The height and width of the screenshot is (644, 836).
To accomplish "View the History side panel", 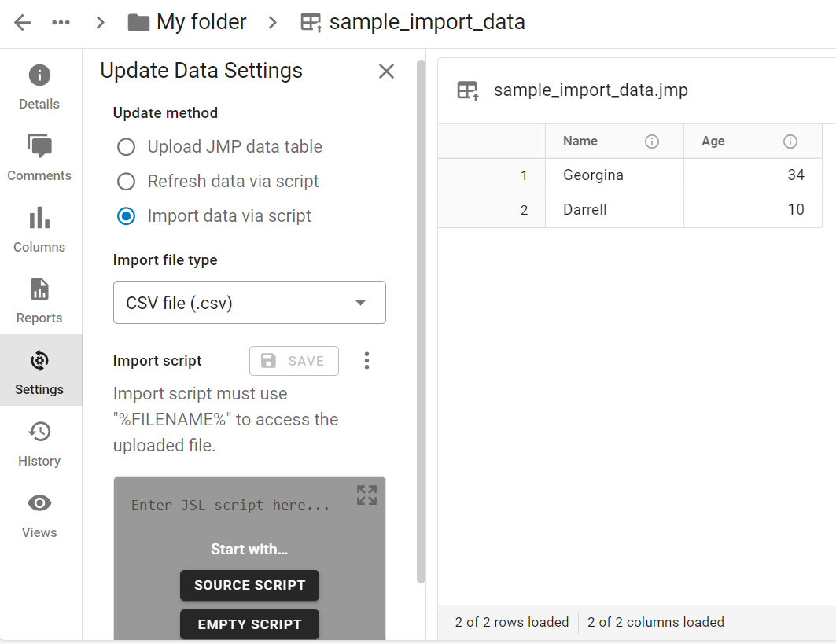I will tap(39, 443).
